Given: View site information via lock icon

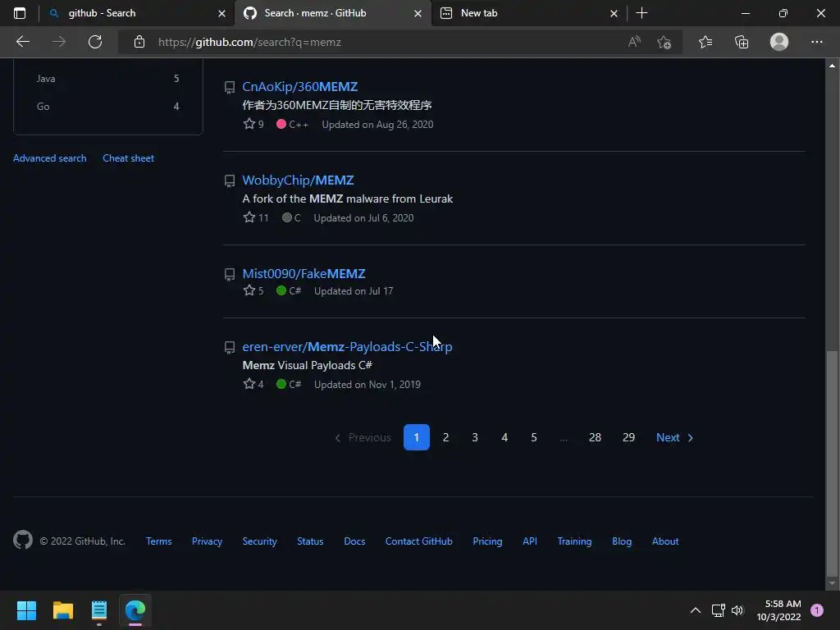Looking at the screenshot, I should 139,42.
